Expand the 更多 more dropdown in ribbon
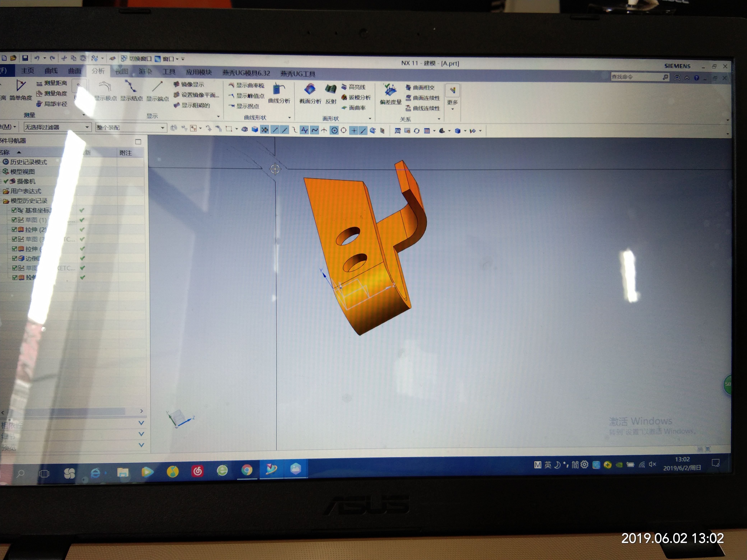The width and height of the screenshot is (747, 560). (x=452, y=103)
